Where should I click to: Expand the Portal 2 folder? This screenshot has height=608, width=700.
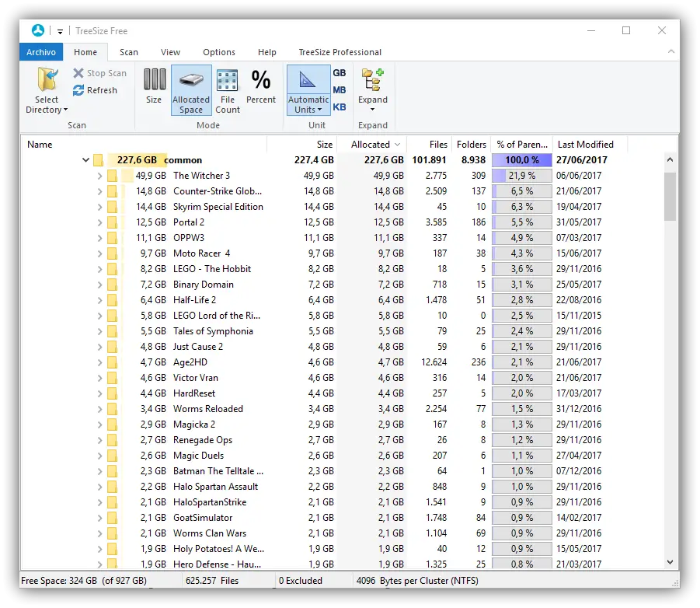point(99,222)
